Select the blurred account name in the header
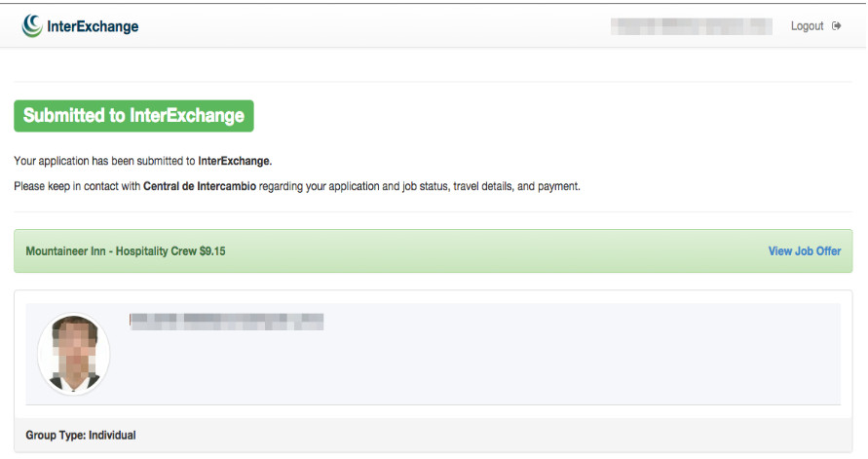 pos(692,26)
